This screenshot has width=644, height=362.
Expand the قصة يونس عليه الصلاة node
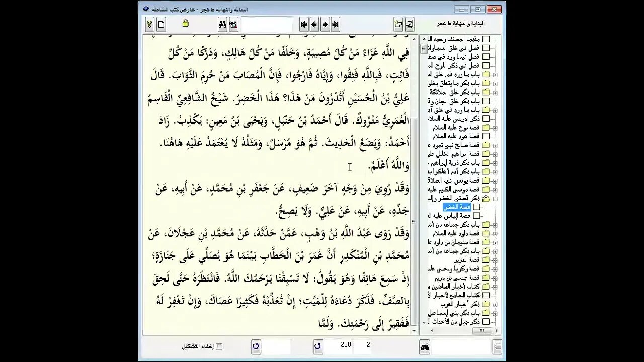(495, 180)
